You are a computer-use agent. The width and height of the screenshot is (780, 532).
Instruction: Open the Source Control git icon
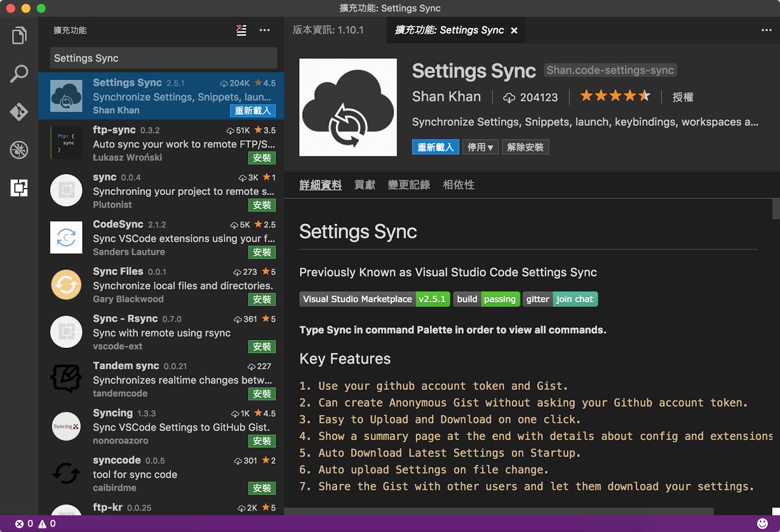(19, 112)
